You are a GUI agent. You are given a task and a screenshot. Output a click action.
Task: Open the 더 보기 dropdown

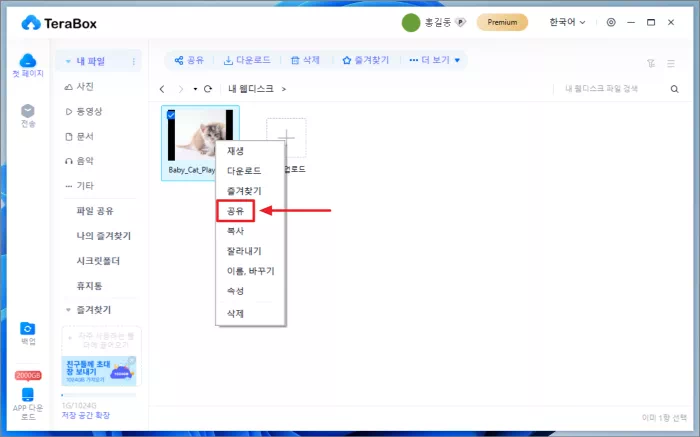pos(434,60)
